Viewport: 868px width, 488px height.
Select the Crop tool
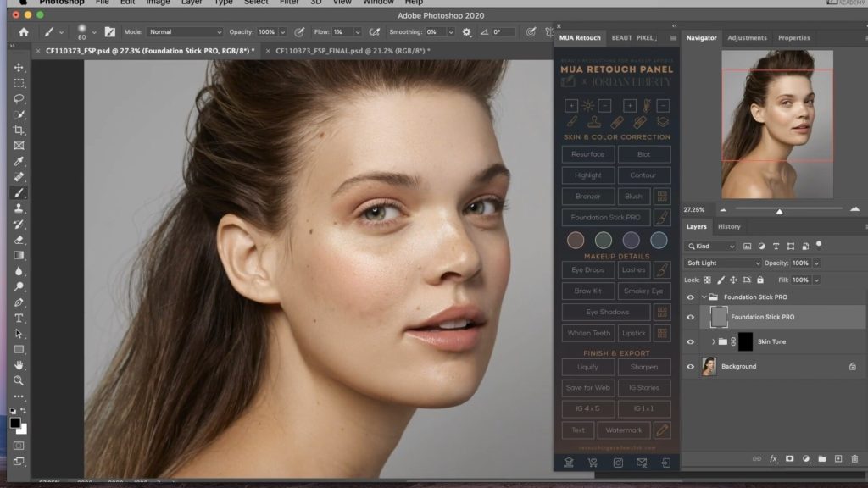(x=19, y=130)
